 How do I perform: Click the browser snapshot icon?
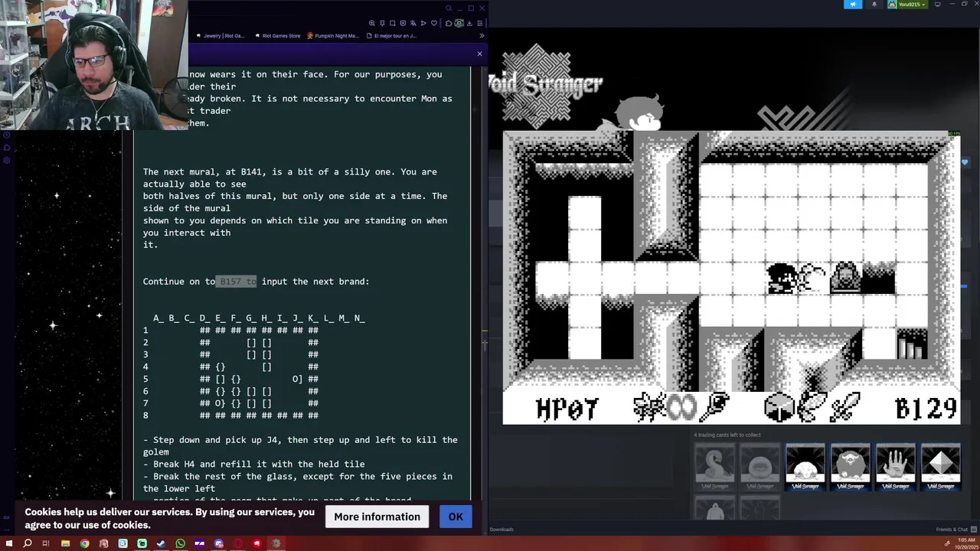(x=393, y=23)
